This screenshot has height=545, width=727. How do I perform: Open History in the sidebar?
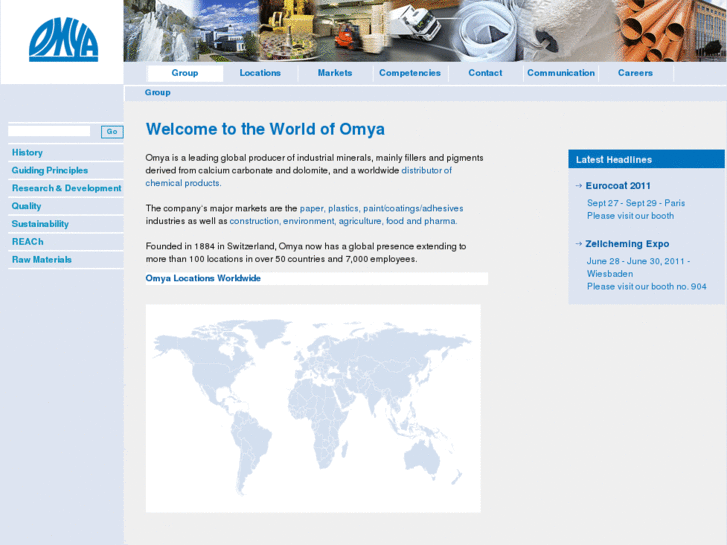point(27,153)
